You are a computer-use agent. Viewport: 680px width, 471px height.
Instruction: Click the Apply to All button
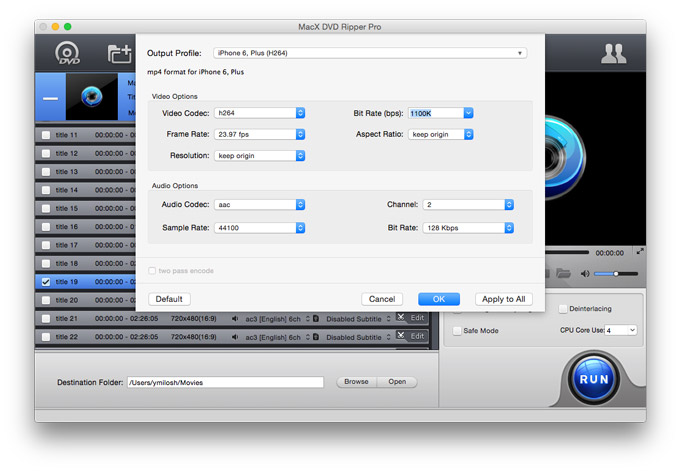click(503, 299)
